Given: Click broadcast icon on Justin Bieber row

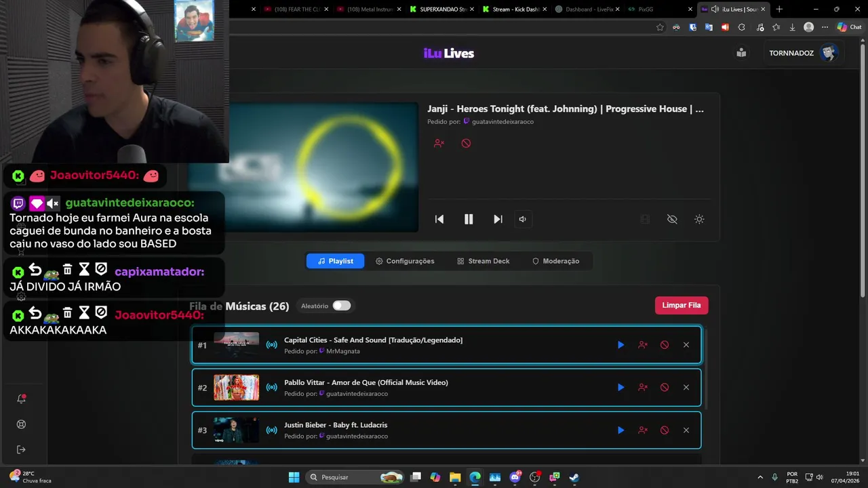Looking at the screenshot, I should tap(271, 430).
